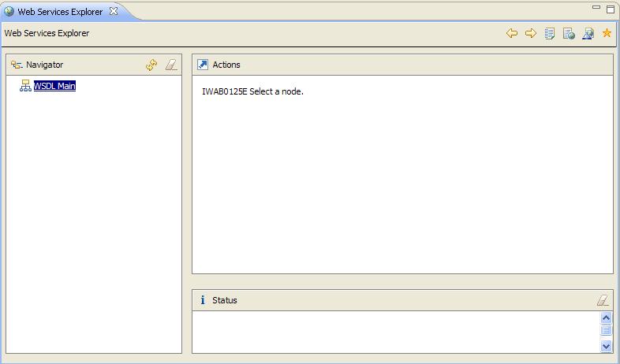Click the 'Web Services Explorer' toolbar heading

tap(47, 33)
